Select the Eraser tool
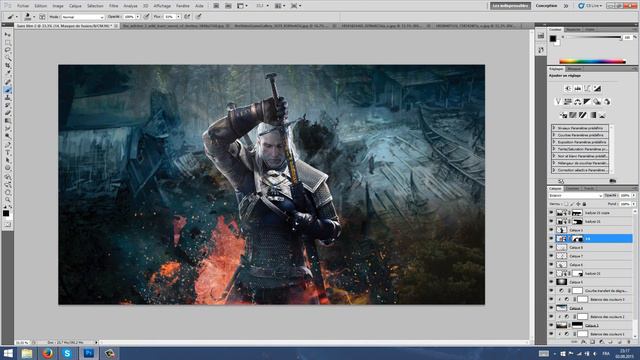Screen dimensions: 640x360 pos(7,113)
